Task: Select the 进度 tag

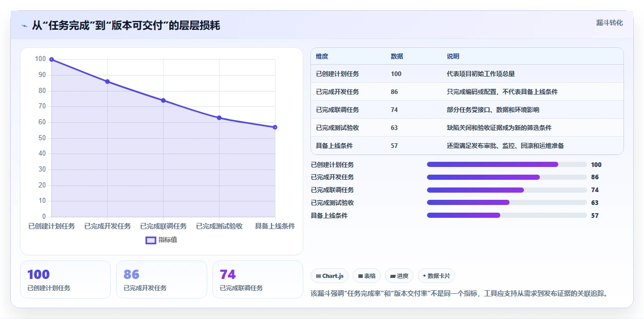Action: tap(399, 276)
